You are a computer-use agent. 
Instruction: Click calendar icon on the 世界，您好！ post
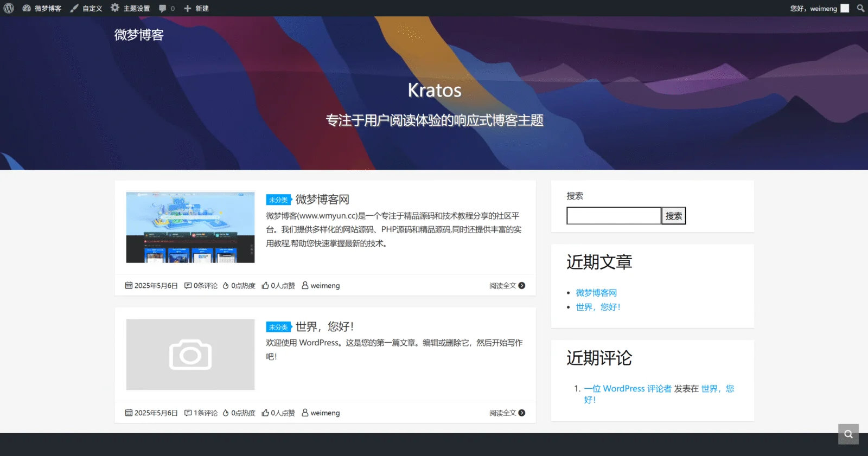pyautogui.click(x=129, y=413)
